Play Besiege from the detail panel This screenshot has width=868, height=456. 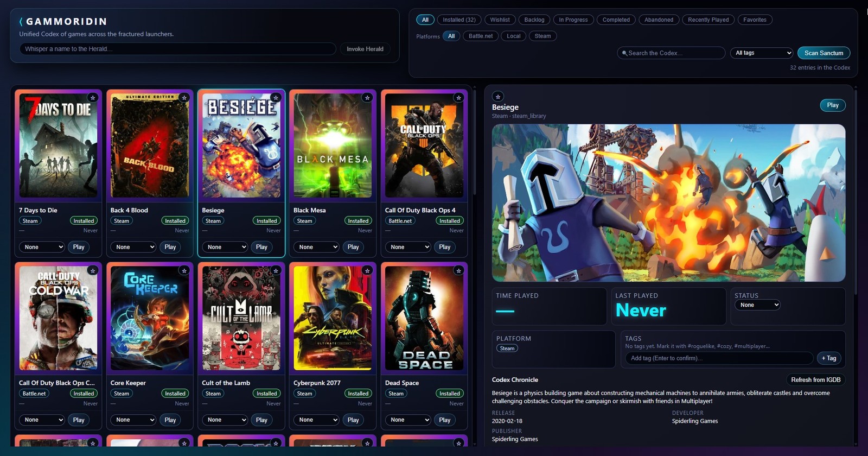pyautogui.click(x=833, y=105)
